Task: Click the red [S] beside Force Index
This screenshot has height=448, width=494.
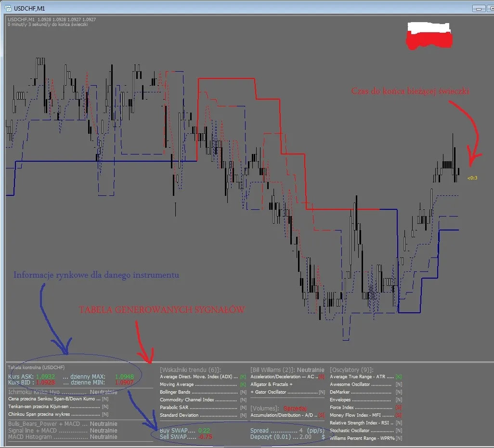Action: click(x=398, y=408)
